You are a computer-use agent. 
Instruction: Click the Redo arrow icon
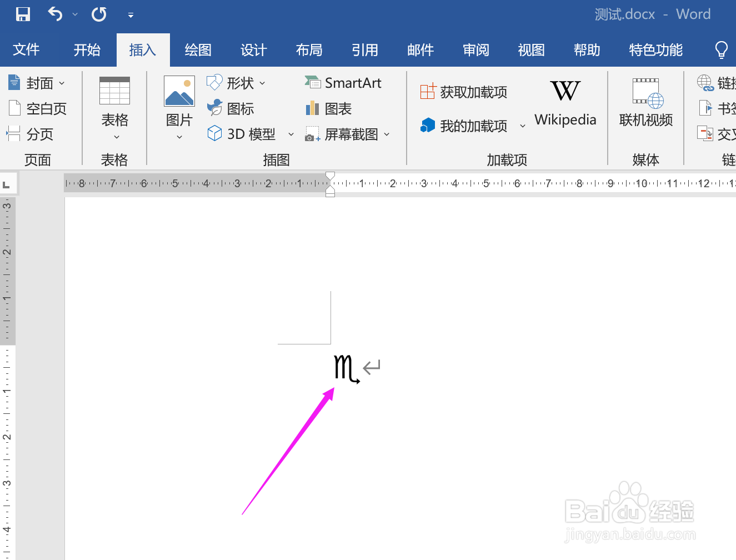99,14
